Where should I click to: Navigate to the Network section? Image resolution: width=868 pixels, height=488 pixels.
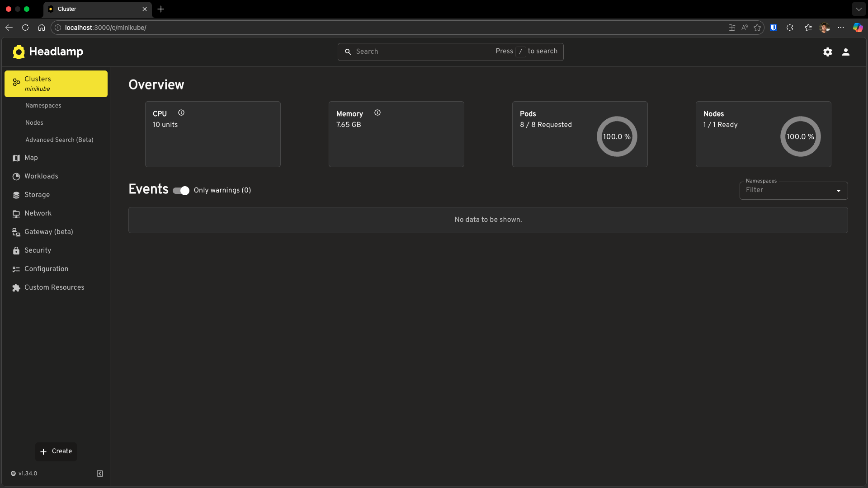click(x=38, y=213)
